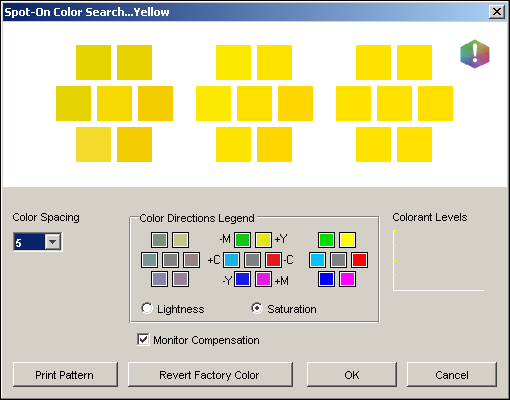Toggle the Monitor Compensation checkbox

(143, 340)
